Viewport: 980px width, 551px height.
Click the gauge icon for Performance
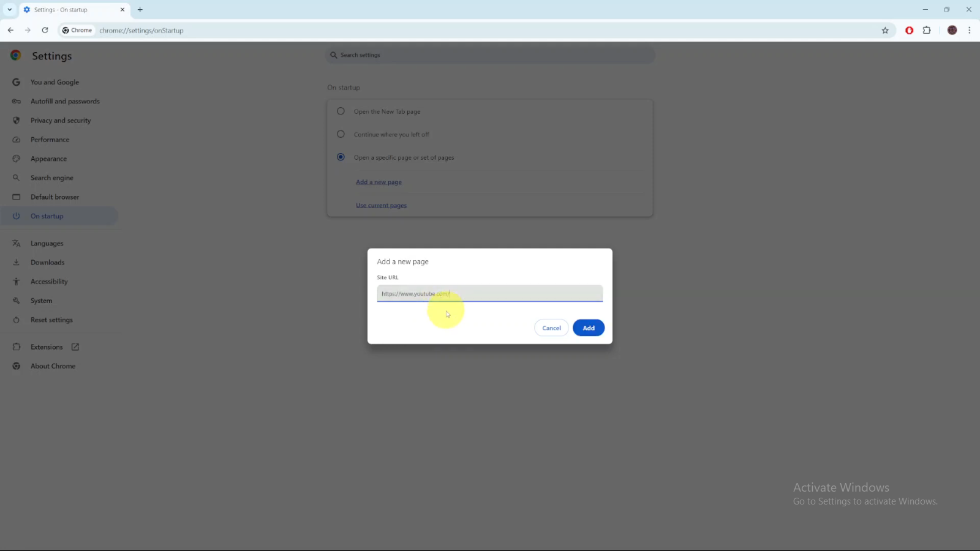(17, 140)
